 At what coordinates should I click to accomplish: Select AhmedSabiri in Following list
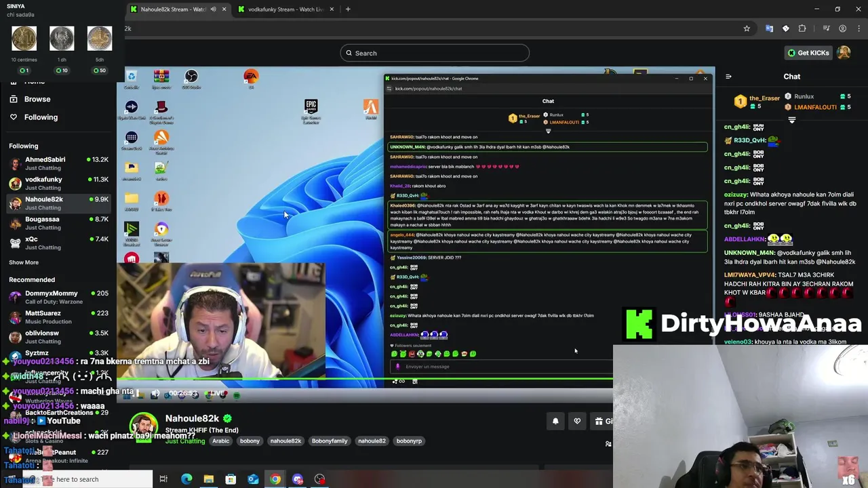pos(59,163)
